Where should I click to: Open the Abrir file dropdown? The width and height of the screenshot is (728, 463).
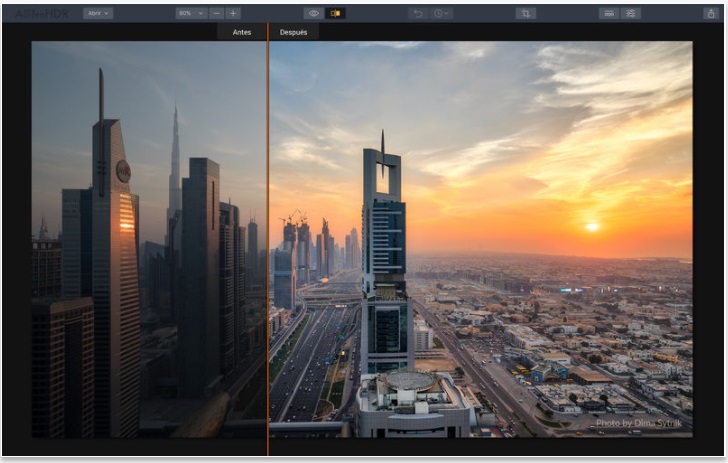coord(98,13)
